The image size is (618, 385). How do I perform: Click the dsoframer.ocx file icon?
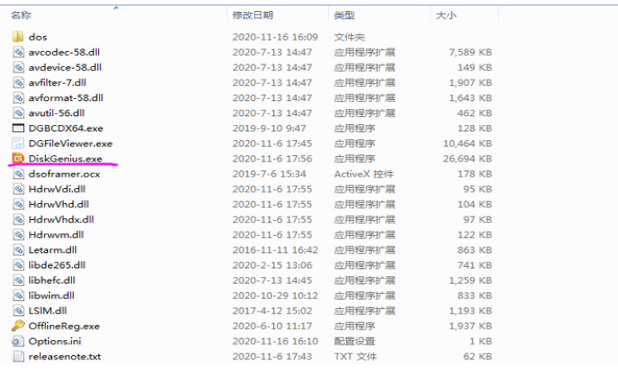[x=18, y=174]
